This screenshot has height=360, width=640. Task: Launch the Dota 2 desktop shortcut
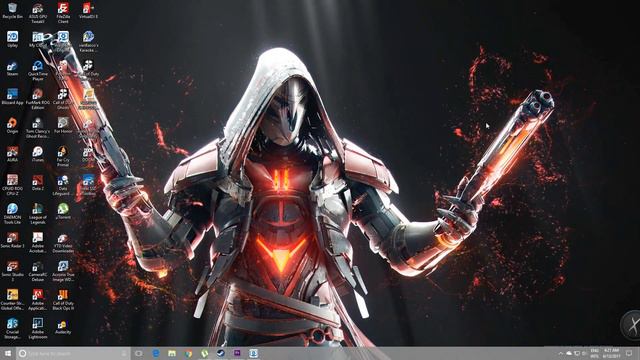point(38,182)
